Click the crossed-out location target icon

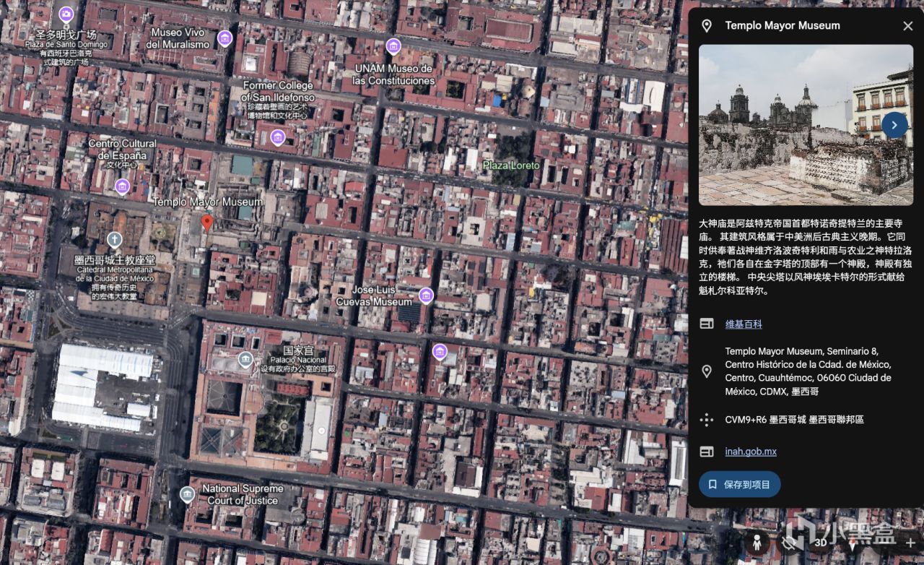coord(789,543)
